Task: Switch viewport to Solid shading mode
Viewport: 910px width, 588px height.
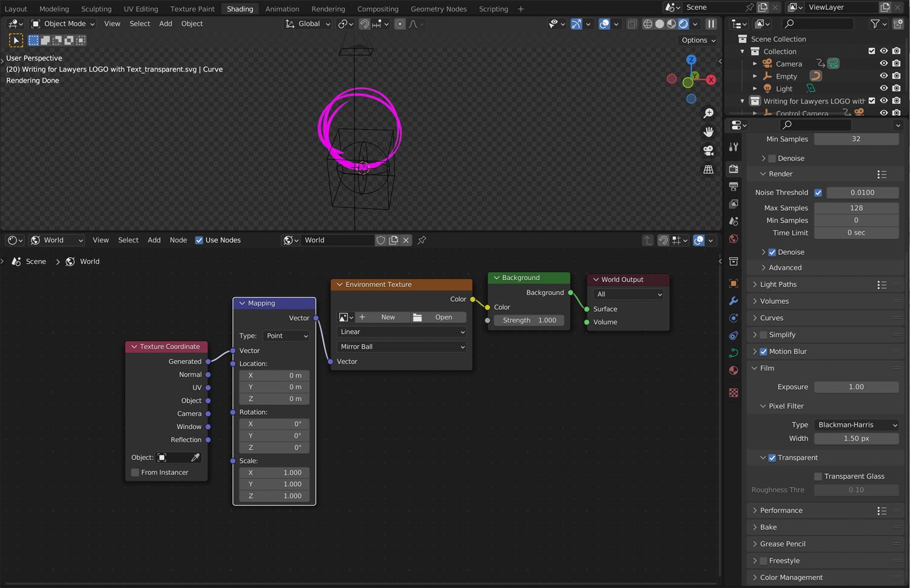Action: (x=659, y=24)
